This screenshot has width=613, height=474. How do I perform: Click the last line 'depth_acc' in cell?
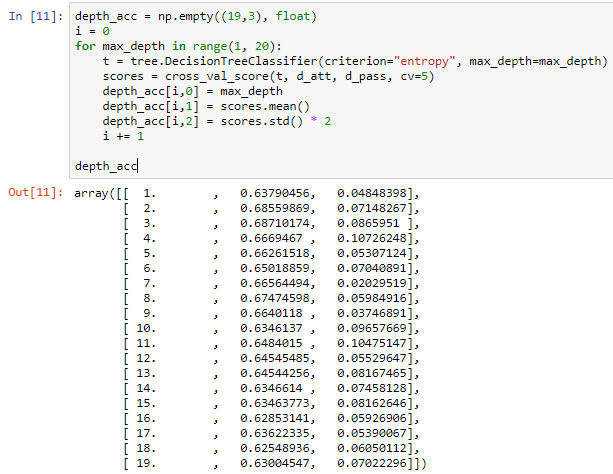pos(106,166)
